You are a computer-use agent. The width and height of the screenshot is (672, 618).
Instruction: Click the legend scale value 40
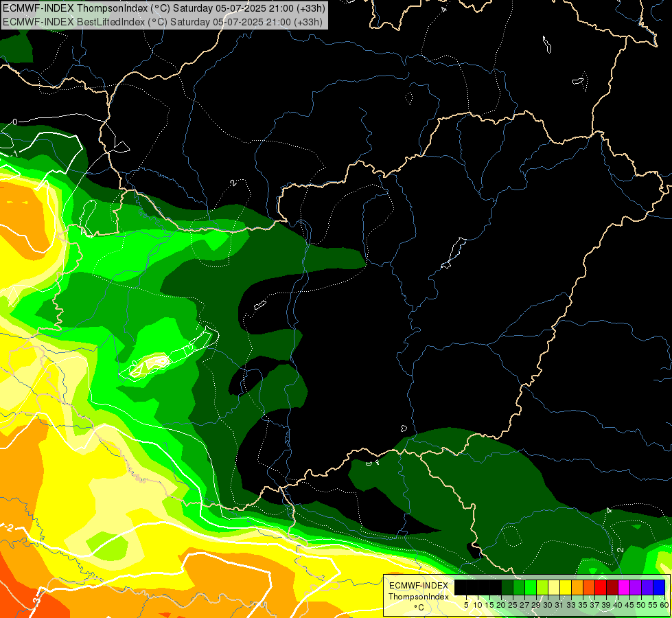pyautogui.click(x=618, y=605)
